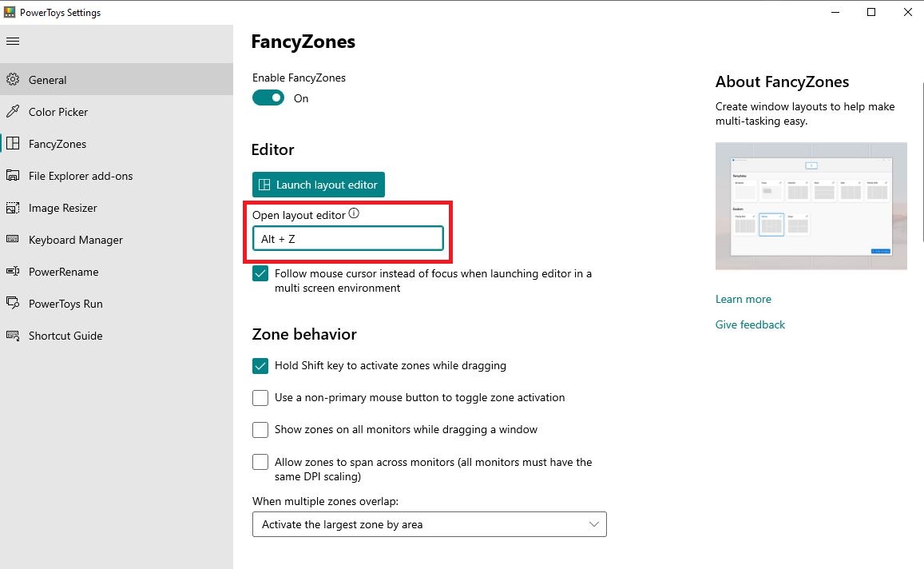This screenshot has height=569, width=924.
Task: Open PowerToys Run in the sidebar
Action: 65,304
